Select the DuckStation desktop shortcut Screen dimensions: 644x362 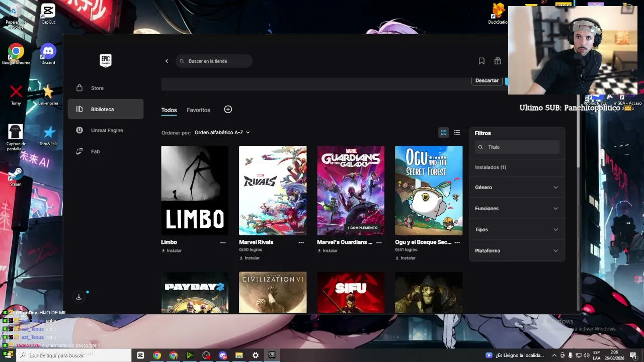click(498, 14)
